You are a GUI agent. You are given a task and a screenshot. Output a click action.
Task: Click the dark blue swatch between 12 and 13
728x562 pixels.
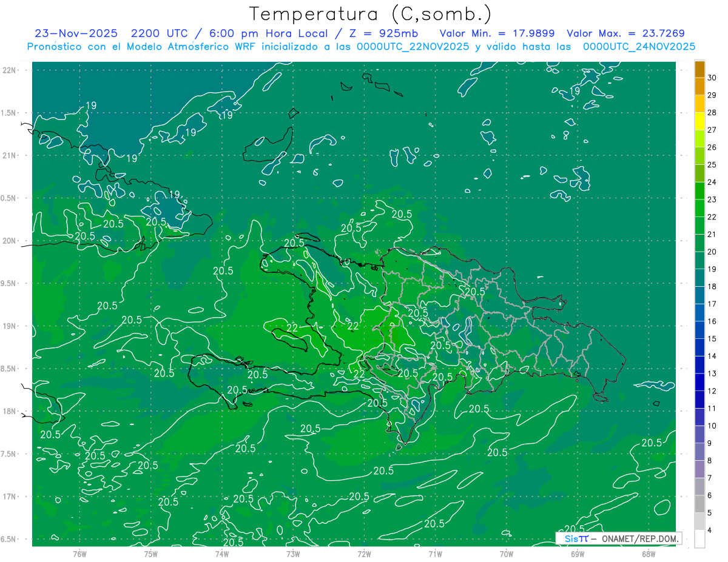coord(699,382)
